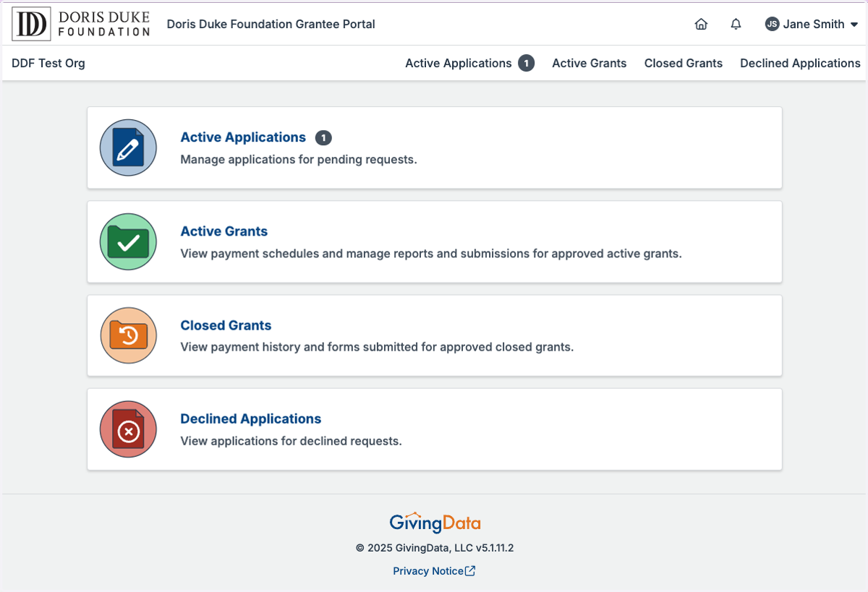Viewport: 868px width, 592px height.
Task: Click the badge count on the Active Applications nav tab
Action: click(x=527, y=63)
